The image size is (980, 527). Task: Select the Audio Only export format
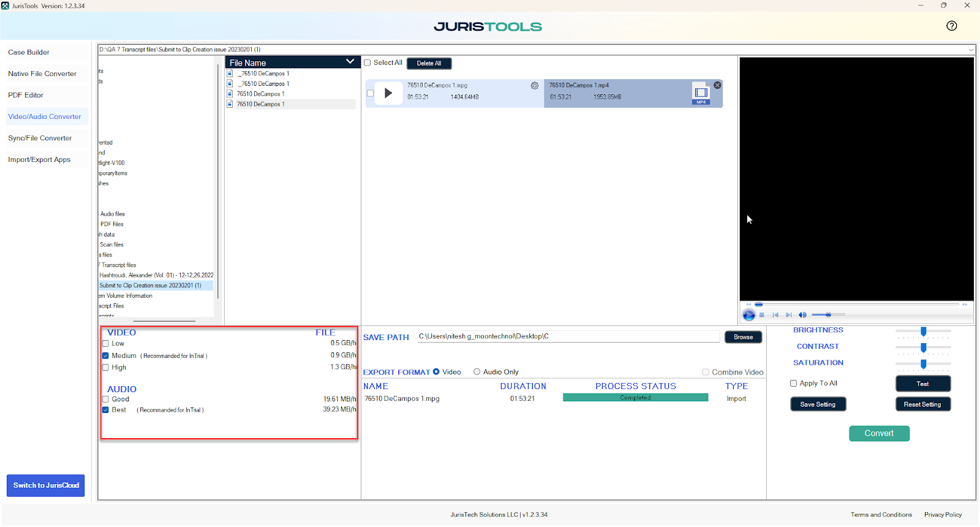click(477, 371)
